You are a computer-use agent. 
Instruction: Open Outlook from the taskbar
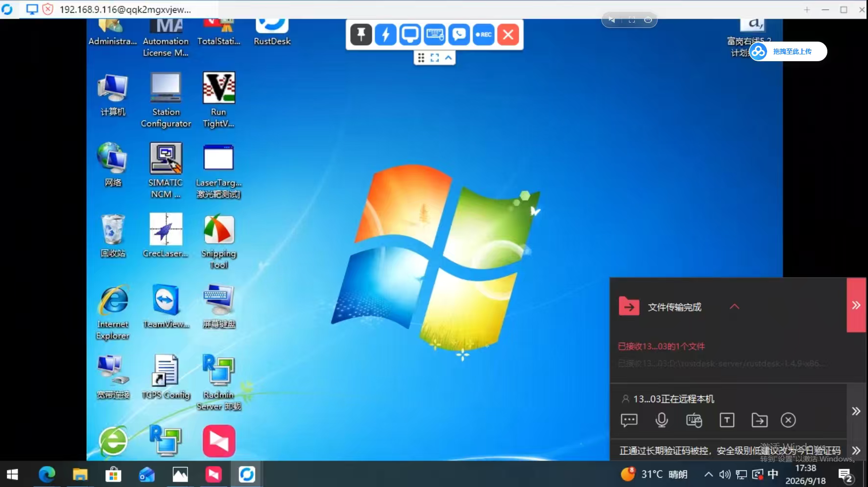147,474
